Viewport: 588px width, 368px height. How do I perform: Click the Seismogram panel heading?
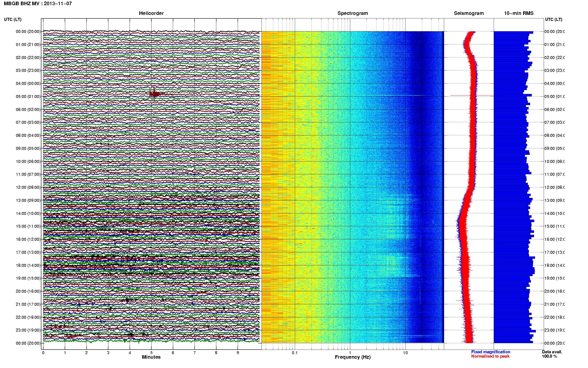(x=469, y=13)
